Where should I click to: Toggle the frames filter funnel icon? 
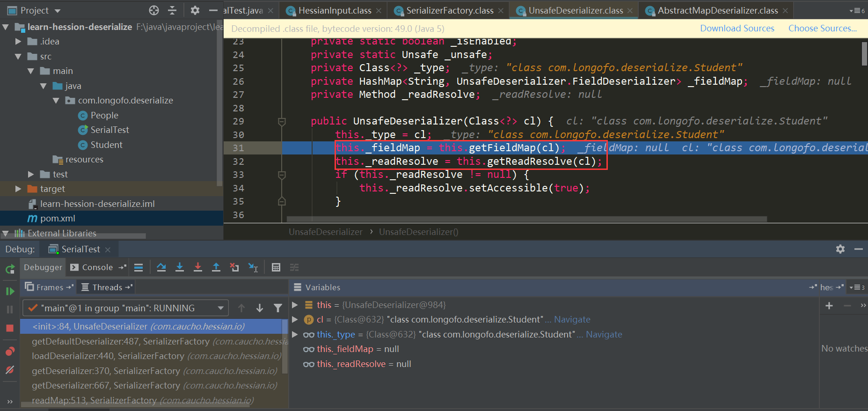click(278, 308)
